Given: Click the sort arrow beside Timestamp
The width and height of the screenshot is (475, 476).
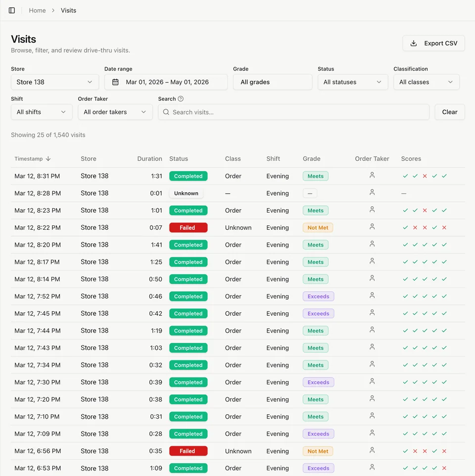Looking at the screenshot, I should [x=48, y=159].
